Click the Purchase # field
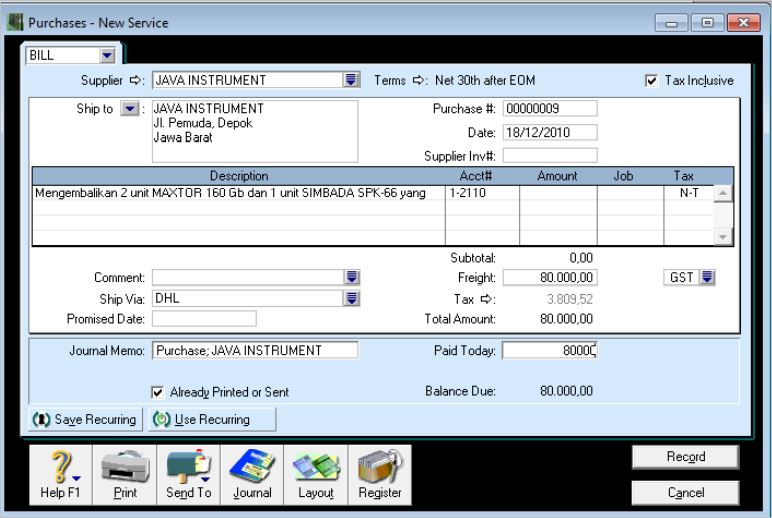Viewport: 772px width, 518px height. point(550,108)
